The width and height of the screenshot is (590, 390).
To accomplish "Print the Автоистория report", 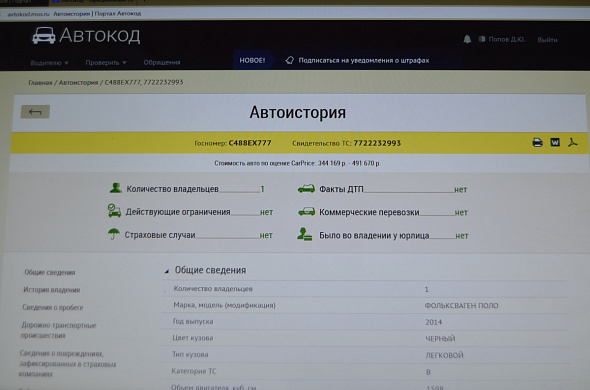I will pos(537,143).
